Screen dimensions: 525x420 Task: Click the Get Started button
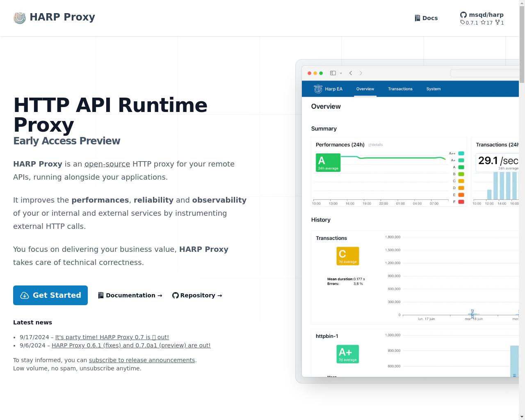pos(50,295)
